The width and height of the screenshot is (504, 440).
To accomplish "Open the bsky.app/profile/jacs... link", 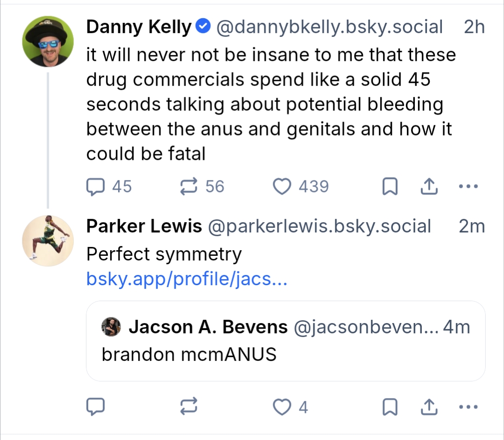I will 186,279.
